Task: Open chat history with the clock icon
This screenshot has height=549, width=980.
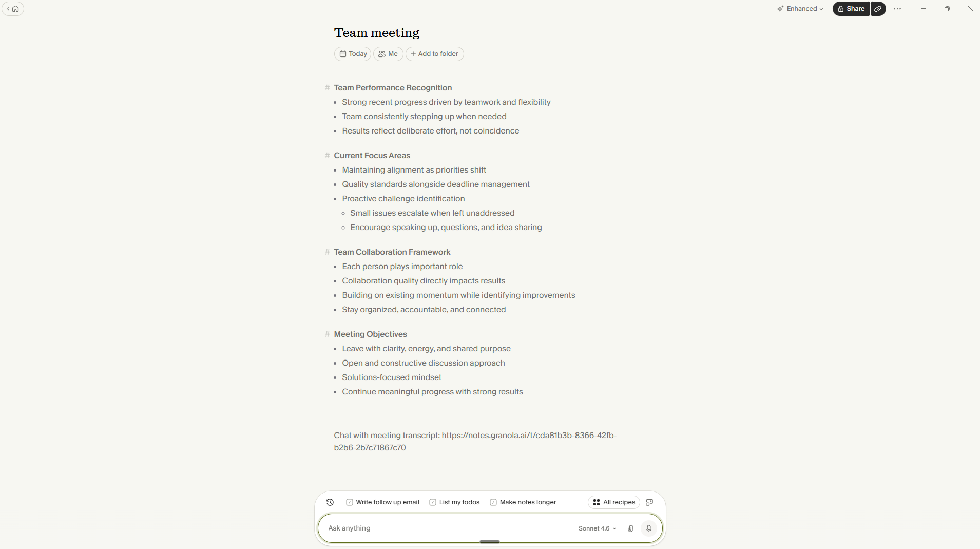Action: click(x=330, y=502)
